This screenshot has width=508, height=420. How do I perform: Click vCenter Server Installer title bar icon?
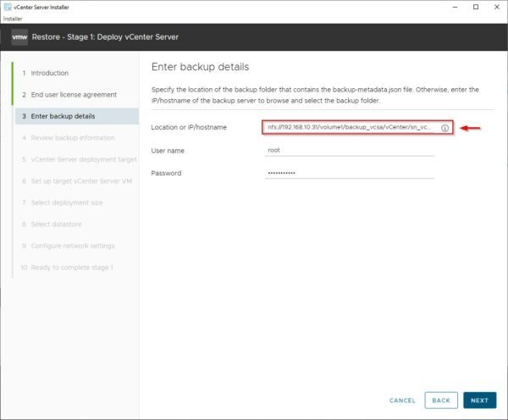pos(8,7)
